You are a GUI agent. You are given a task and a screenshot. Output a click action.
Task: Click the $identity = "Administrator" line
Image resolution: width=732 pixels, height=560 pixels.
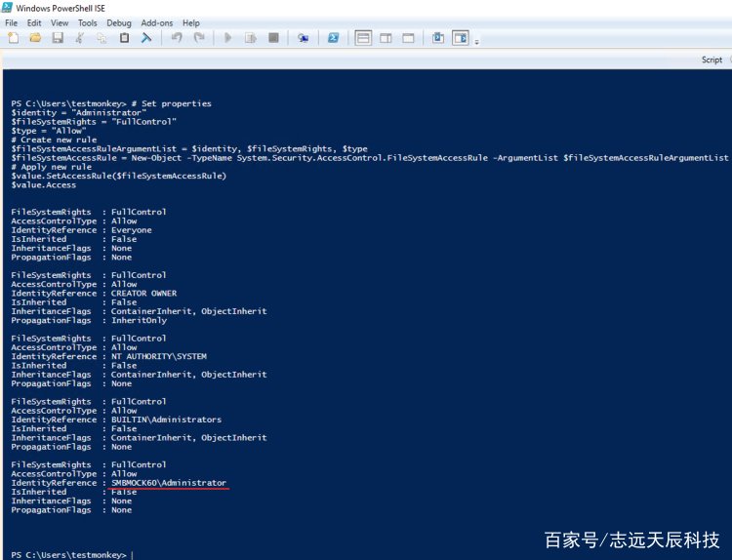click(x=79, y=112)
